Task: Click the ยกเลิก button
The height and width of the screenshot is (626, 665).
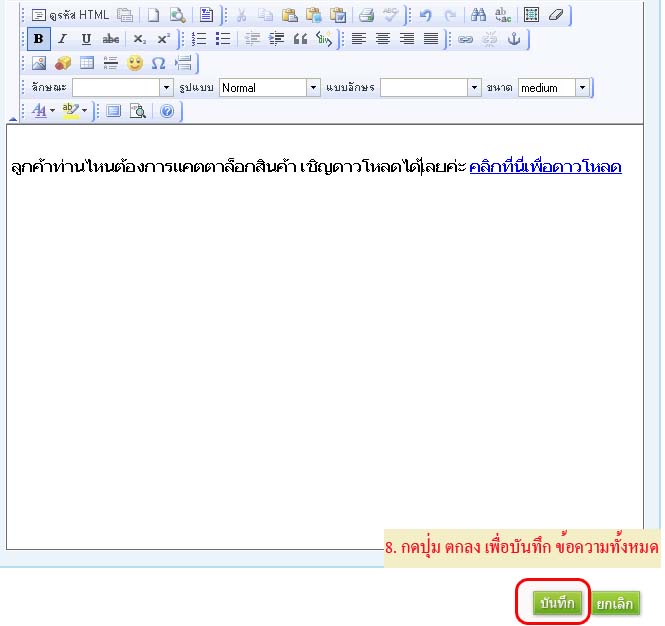Action: pyautogui.click(x=615, y=603)
